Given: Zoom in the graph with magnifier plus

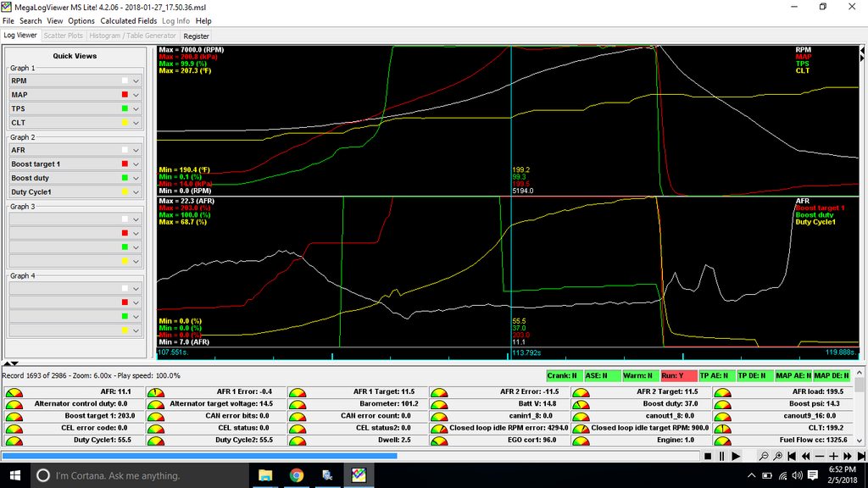Looking at the screenshot, I should click(778, 457).
